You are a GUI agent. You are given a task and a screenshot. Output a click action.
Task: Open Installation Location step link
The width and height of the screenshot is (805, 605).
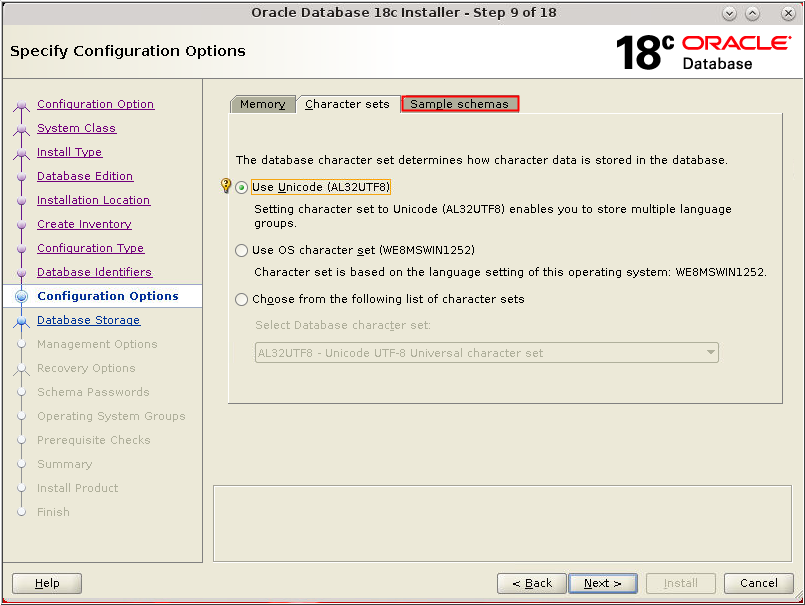pos(93,200)
